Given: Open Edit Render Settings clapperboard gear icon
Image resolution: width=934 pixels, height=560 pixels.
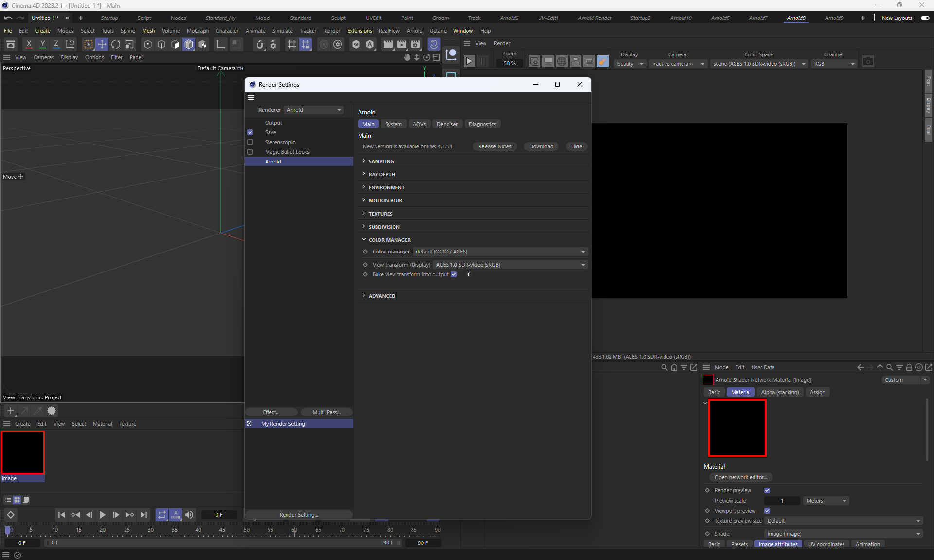Looking at the screenshot, I should click(x=415, y=45).
